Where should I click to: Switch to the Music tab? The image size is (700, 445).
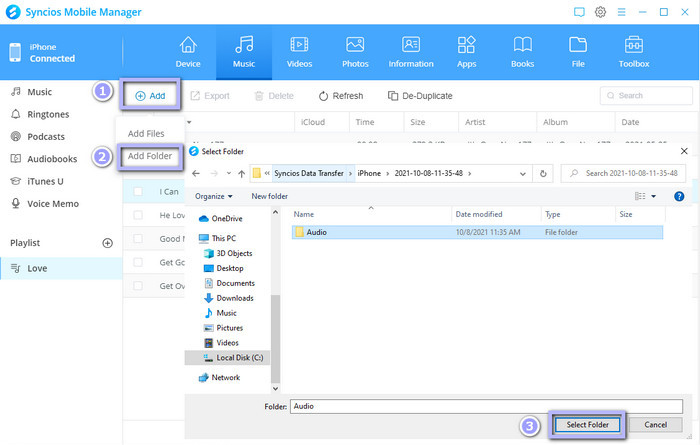click(244, 52)
